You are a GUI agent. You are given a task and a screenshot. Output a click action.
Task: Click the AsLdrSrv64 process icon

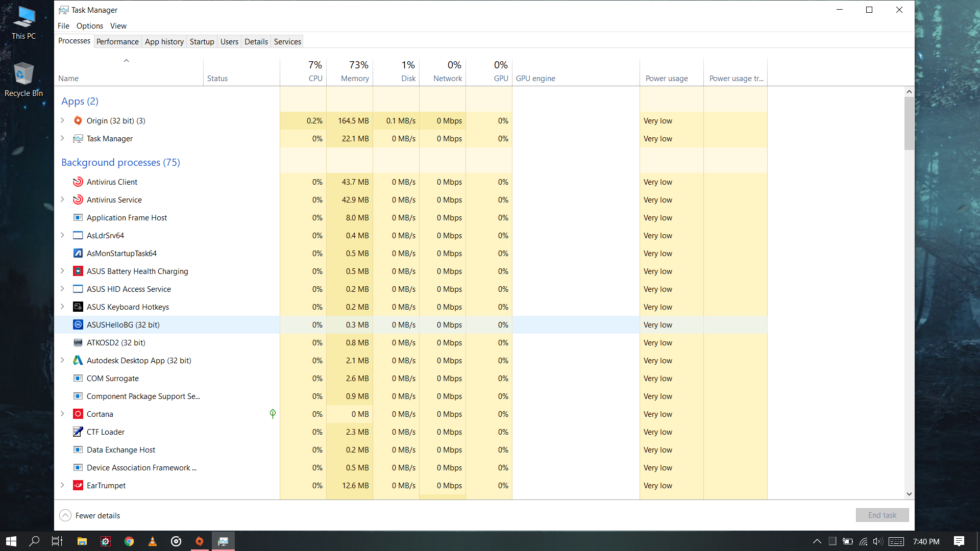(x=78, y=236)
